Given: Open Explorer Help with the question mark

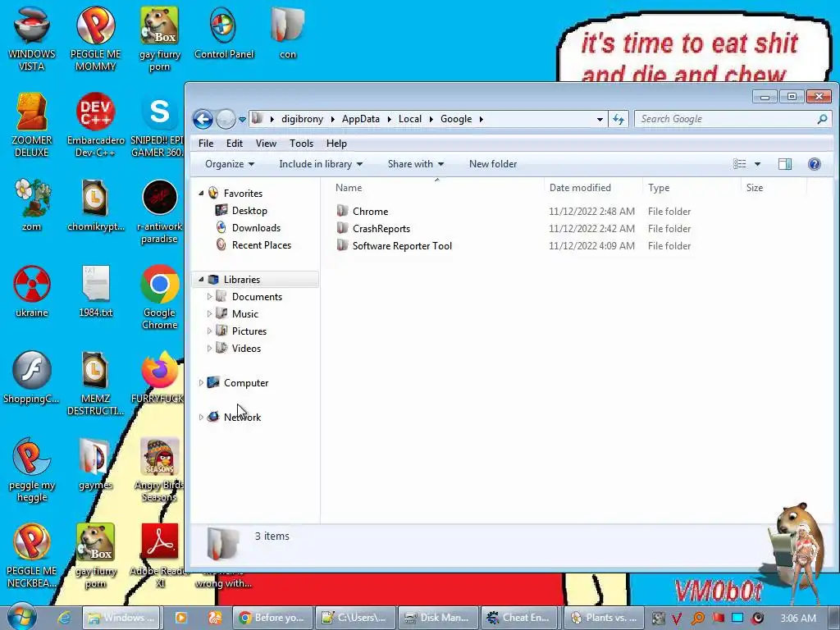Looking at the screenshot, I should point(815,164).
